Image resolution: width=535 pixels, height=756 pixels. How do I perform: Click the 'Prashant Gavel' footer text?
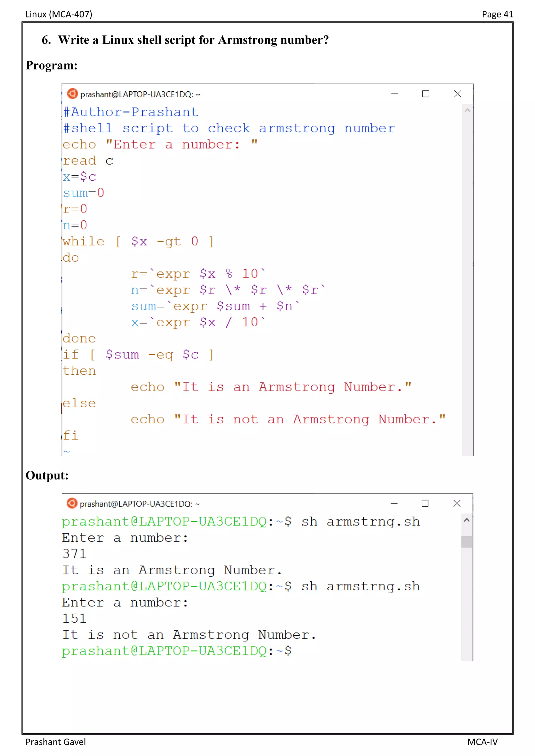(x=56, y=742)
